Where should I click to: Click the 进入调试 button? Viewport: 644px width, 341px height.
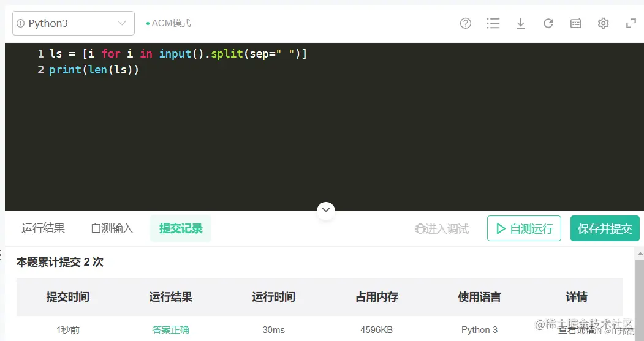[x=442, y=228]
